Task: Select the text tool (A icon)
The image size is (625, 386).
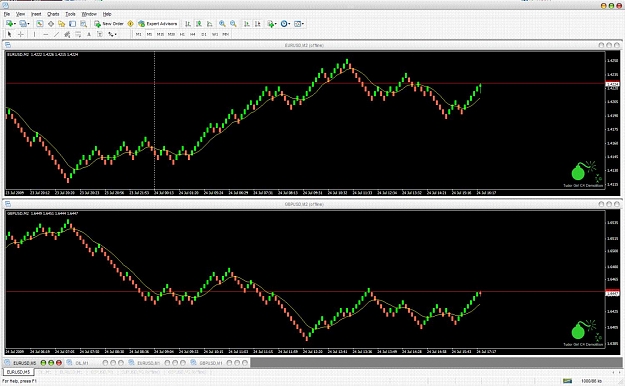Action: pos(89,34)
